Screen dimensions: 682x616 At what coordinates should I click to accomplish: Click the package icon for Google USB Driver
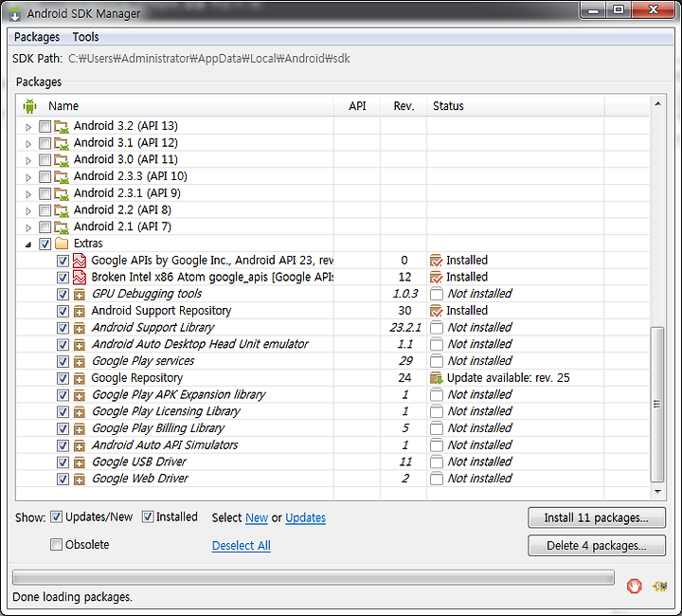(80, 462)
